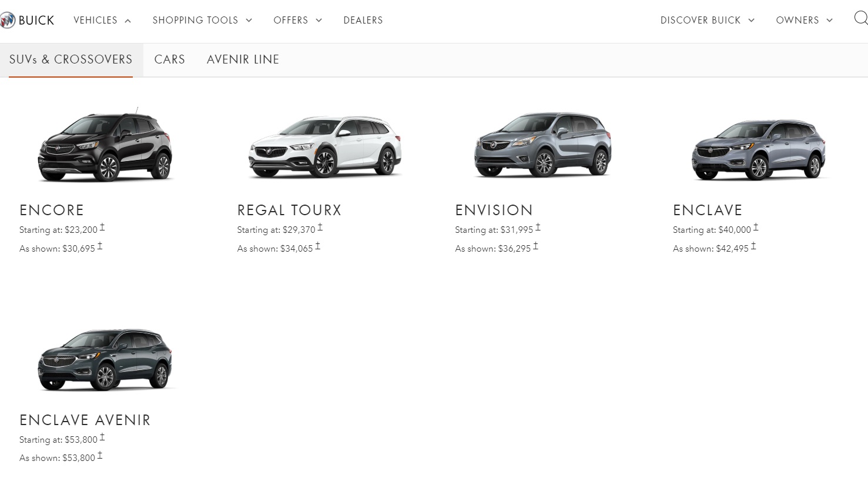
Task: Click Enclave Avenir 'Starting at: $53,800' text
Action: click(58, 440)
